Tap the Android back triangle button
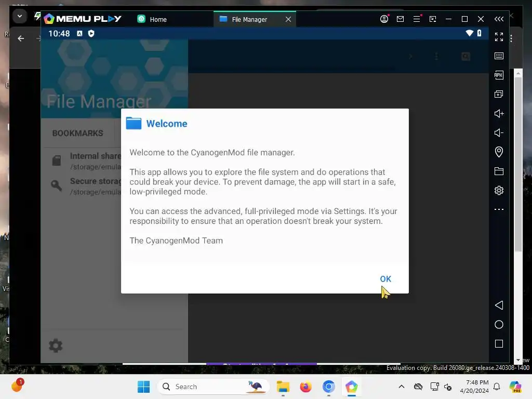Screen dimensions: 532x399 499,305
